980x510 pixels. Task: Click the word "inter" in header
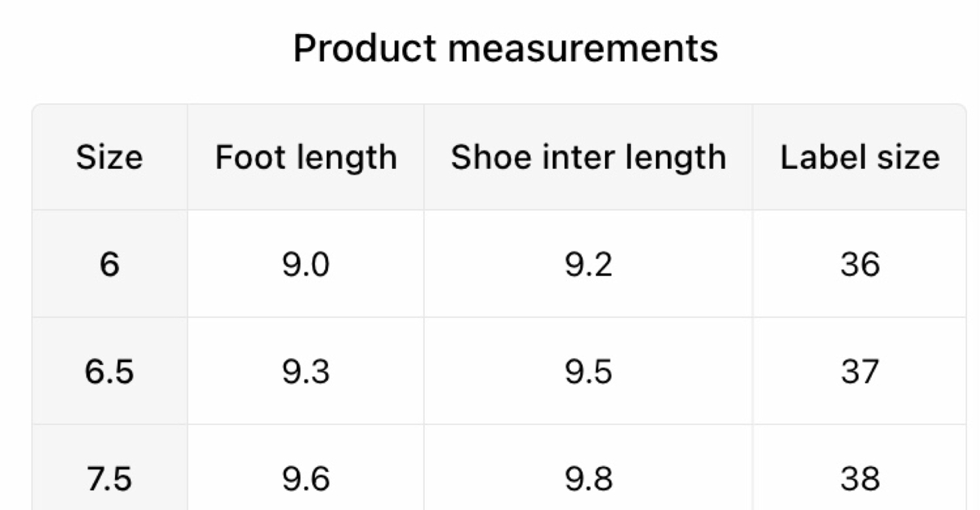[576, 157]
